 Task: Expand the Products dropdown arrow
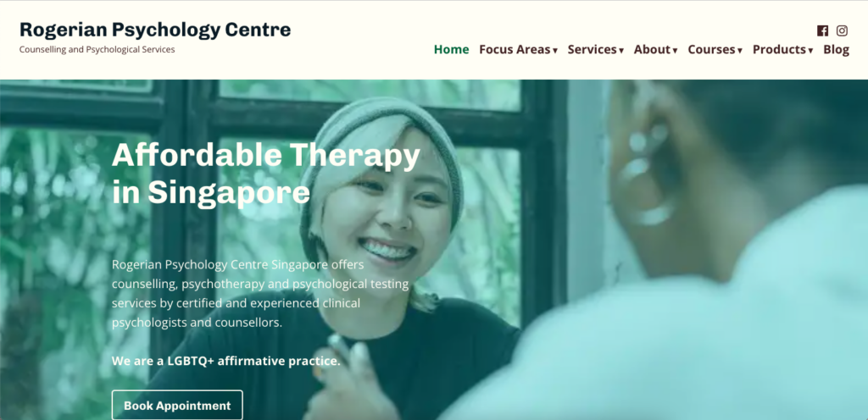(x=810, y=50)
